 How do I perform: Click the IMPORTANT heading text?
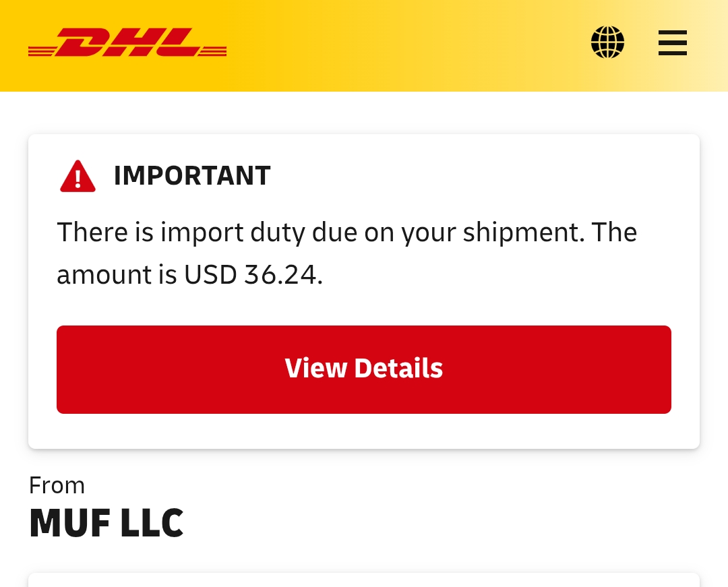click(x=192, y=176)
